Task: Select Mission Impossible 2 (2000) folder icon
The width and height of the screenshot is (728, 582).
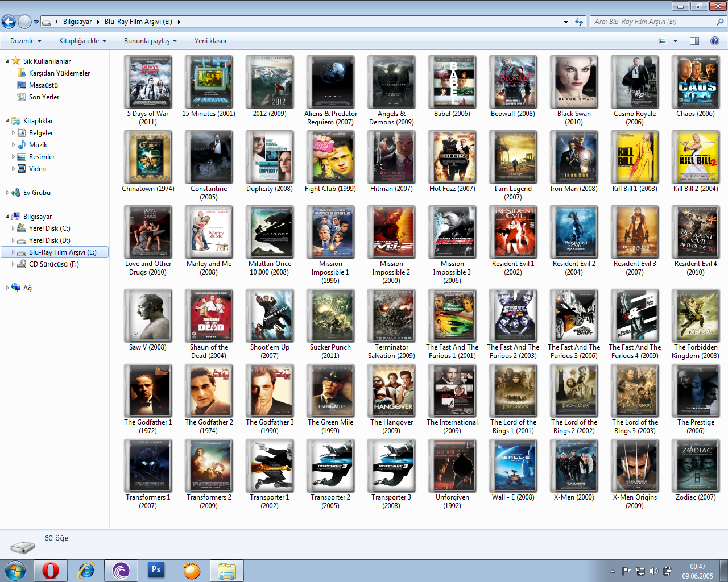Action: click(x=392, y=232)
